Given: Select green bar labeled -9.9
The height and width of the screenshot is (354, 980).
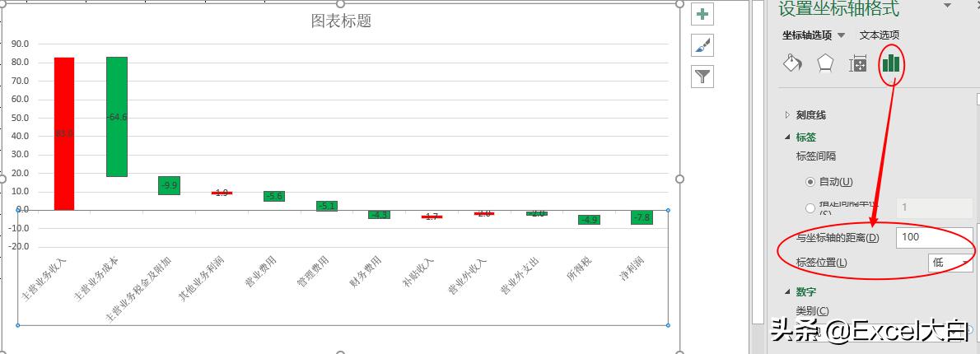Looking at the screenshot, I should point(170,185).
